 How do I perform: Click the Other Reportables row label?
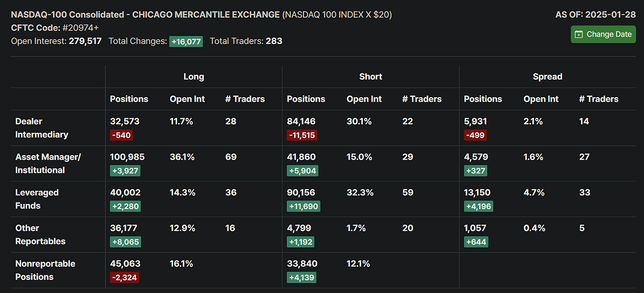pos(40,235)
